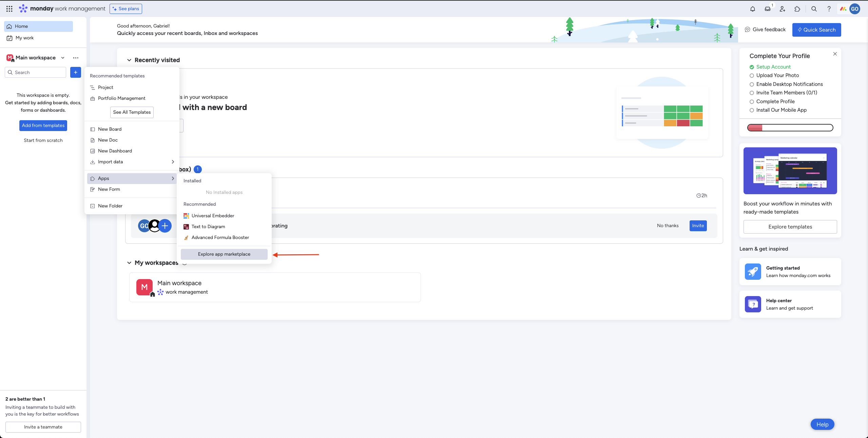Open the inbox tray icon
This screenshot has width=868, height=438.
767,9
